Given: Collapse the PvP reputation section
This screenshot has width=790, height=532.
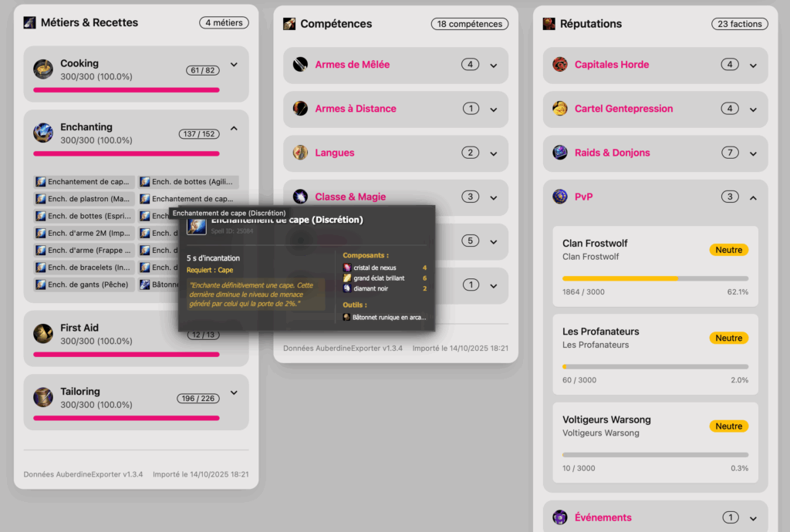Looking at the screenshot, I should pyautogui.click(x=753, y=198).
